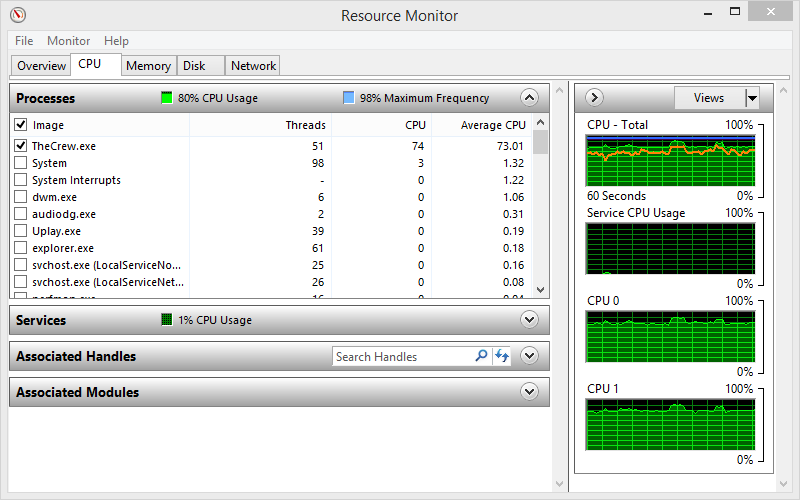Viewport: 800px width, 500px height.
Task: Expand the Associated Modules section chevron
Action: tap(530, 392)
